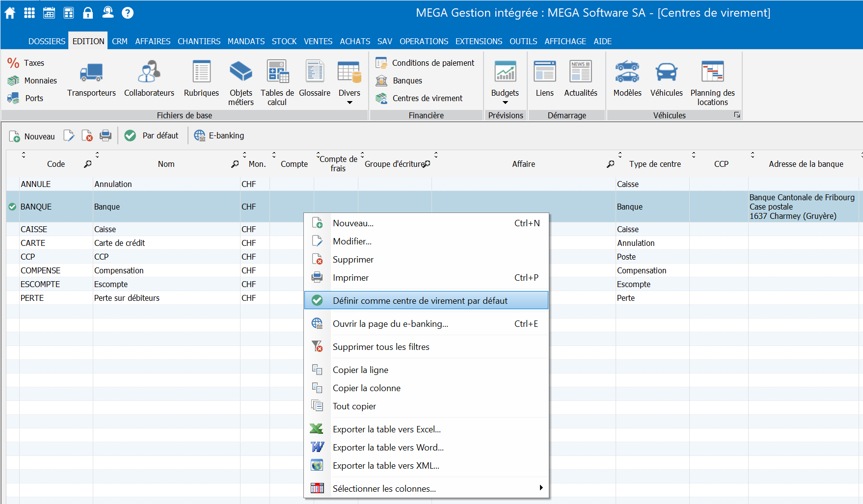This screenshot has height=504, width=863.
Task: Choose Exporter la table vers Excel
Action: 426,429
